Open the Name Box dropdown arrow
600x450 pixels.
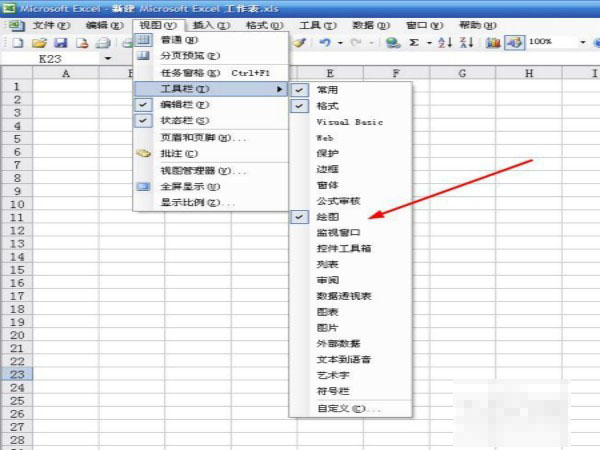(x=108, y=59)
